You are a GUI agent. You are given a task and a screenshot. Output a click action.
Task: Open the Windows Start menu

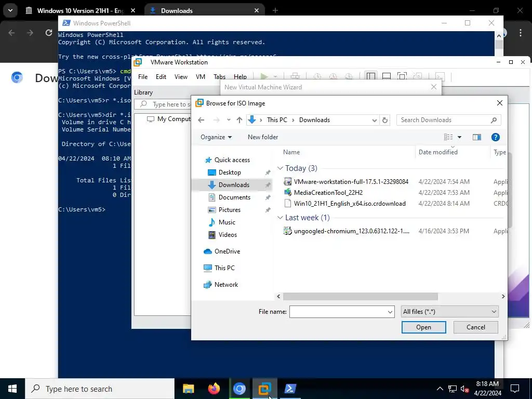tap(12, 389)
